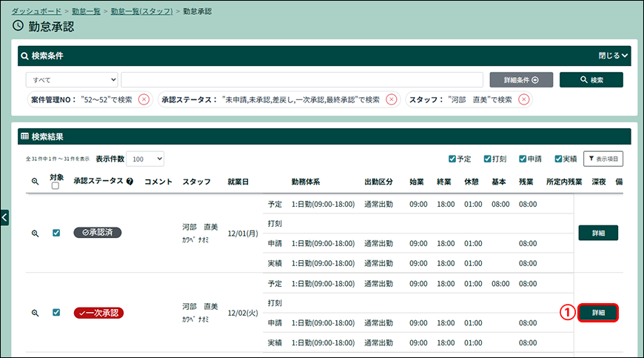This screenshot has width=644, height=358.
Task: Click the 承認ステータス help question icon
Action: 130,182
